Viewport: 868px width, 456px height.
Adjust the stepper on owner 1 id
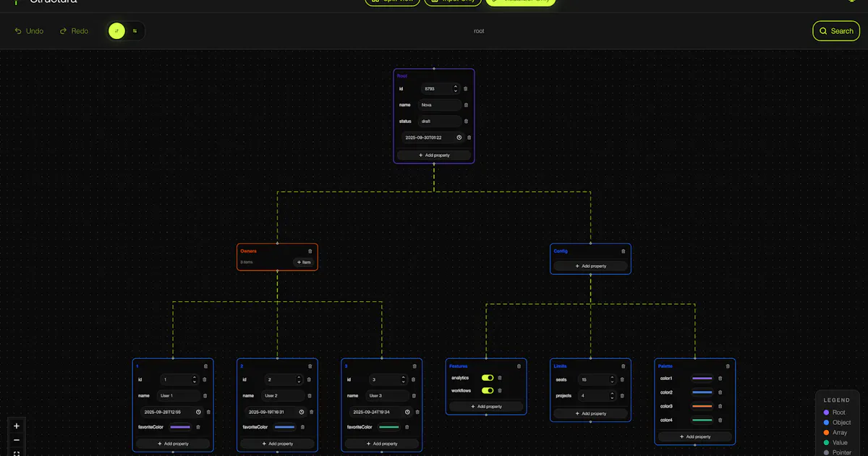coord(194,379)
